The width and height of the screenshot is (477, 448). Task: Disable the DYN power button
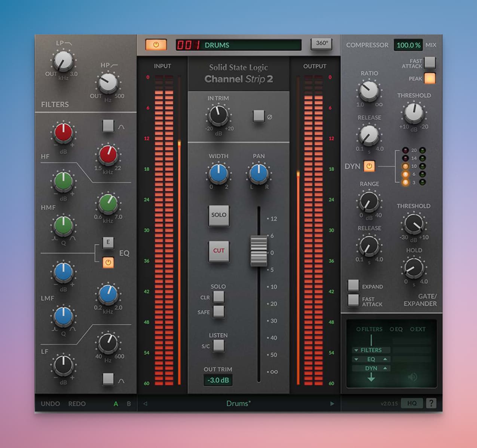coord(369,166)
